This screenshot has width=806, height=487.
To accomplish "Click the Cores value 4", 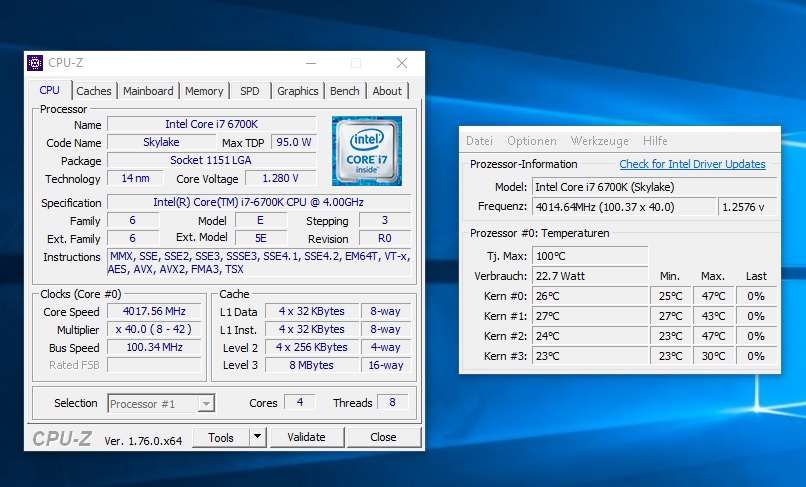I will 300,402.
